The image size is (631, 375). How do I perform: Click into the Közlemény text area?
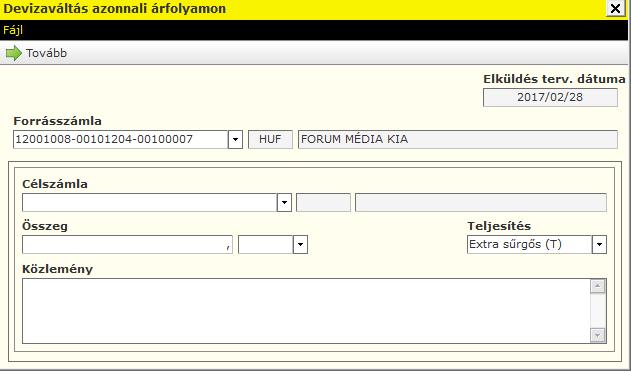click(306, 311)
